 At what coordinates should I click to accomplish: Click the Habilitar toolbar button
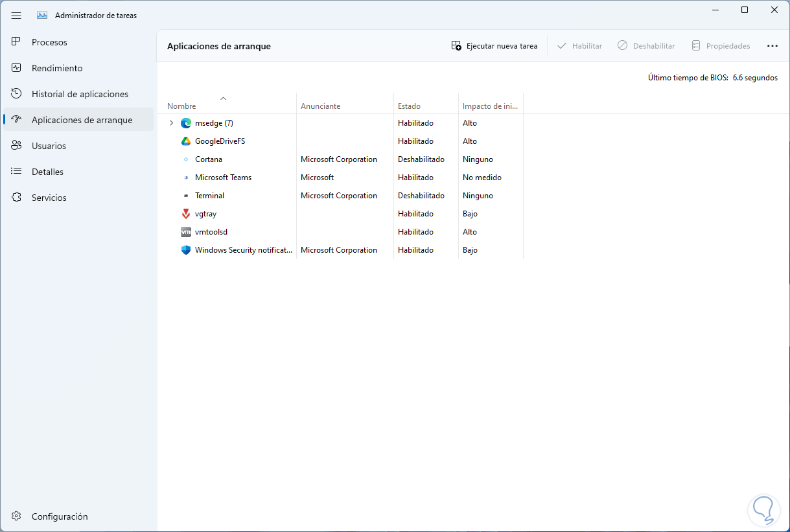pos(579,46)
